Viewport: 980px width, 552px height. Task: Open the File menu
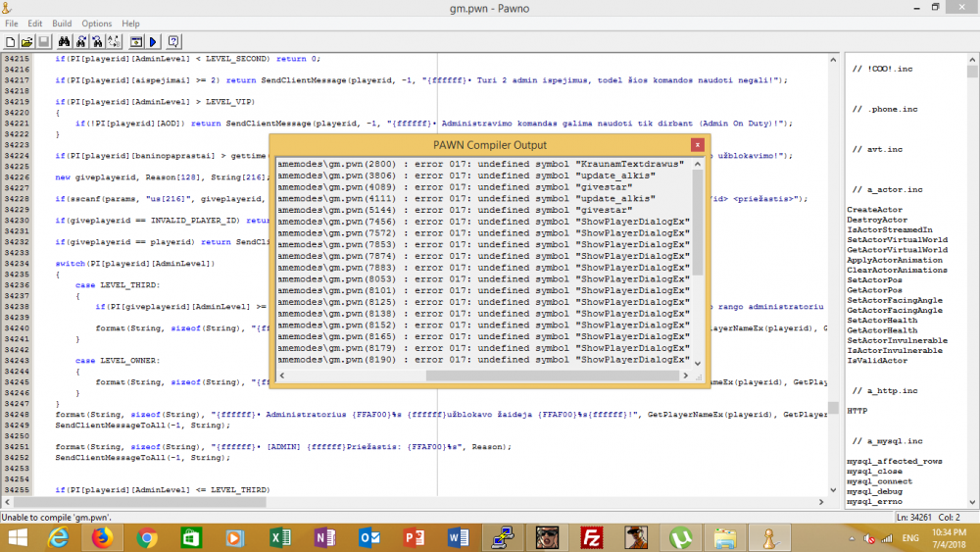pyautogui.click(x=12, y=24)
